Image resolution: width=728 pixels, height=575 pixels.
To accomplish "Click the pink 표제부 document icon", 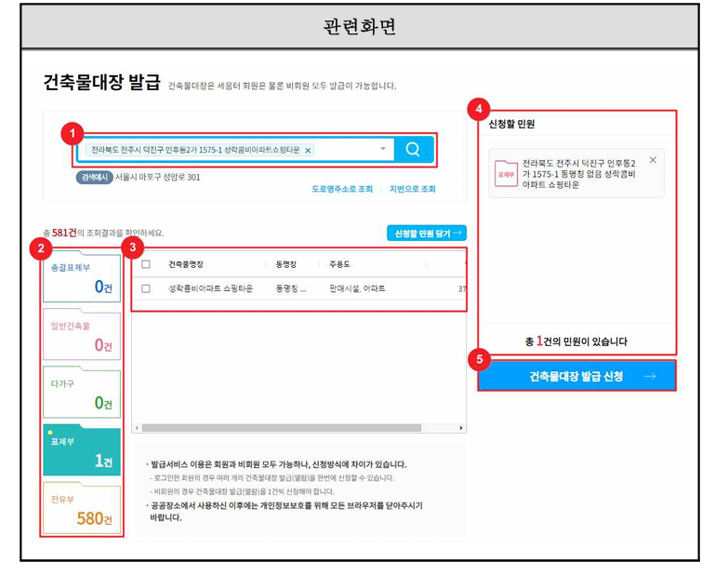I will point(506,174).
